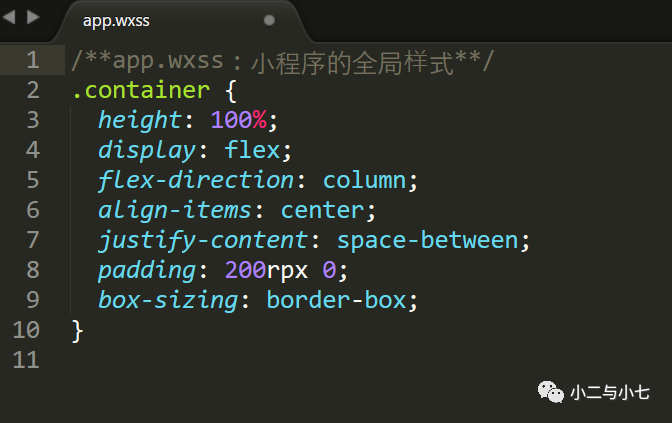Screen dimensions: 672x423
Task: Click the 小二与小七 watermark text
Action: pyautogui.click(x=610, y=393)
